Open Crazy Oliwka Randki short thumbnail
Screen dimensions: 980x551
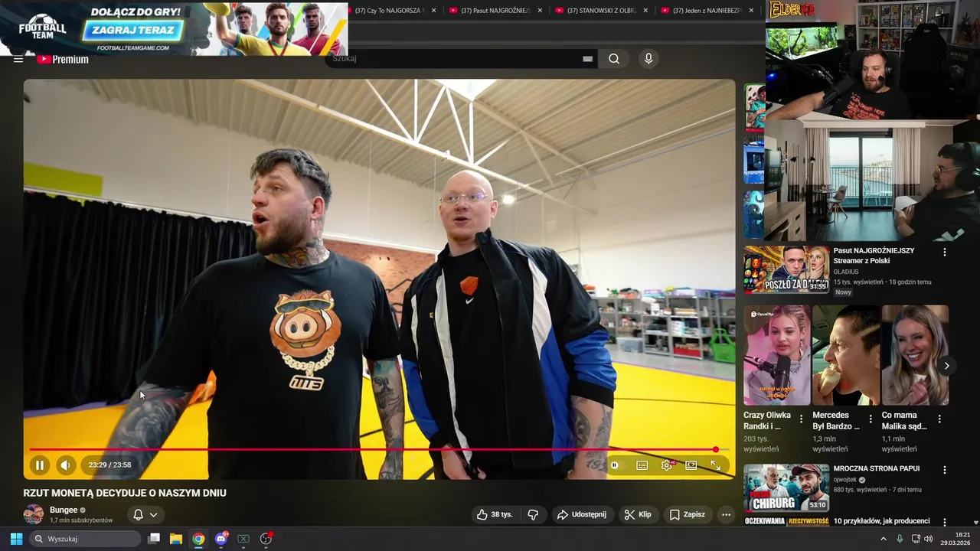point(777,355)
